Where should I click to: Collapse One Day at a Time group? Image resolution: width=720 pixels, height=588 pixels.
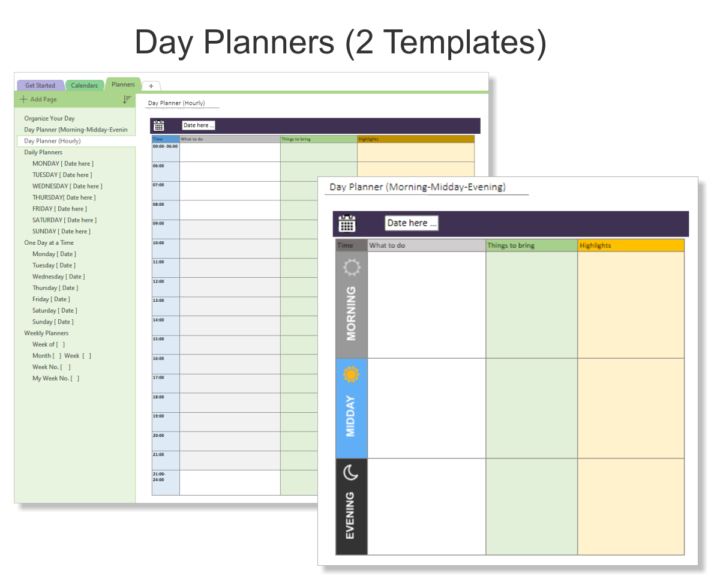49,242
